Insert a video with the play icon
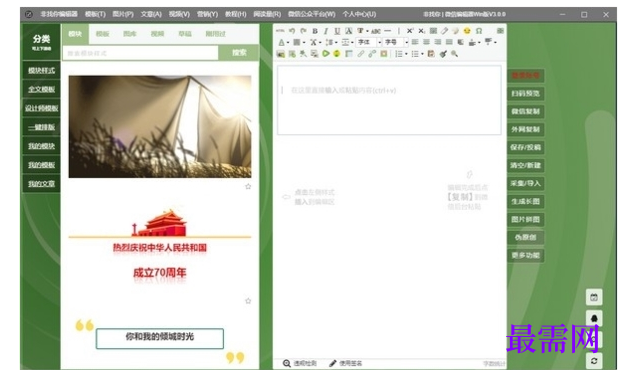This screenshot has height=370, width=618. click(326, 54)
